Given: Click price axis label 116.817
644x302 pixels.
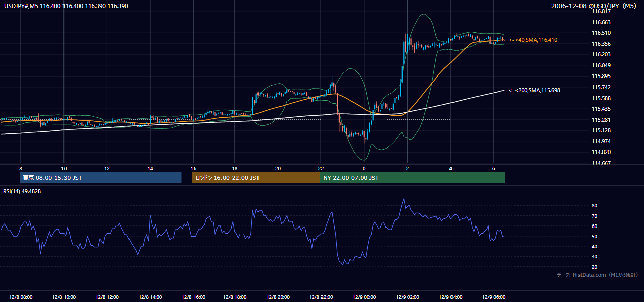Looking at the screenshot, I should coord(601,11).
